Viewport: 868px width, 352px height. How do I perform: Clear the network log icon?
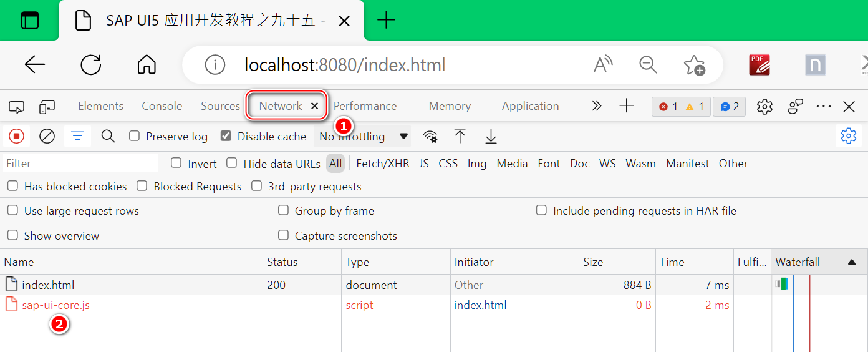tap(47, 136)
